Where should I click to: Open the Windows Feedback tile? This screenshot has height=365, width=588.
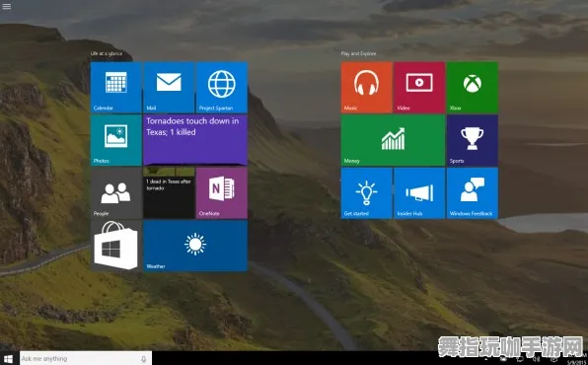473,193
